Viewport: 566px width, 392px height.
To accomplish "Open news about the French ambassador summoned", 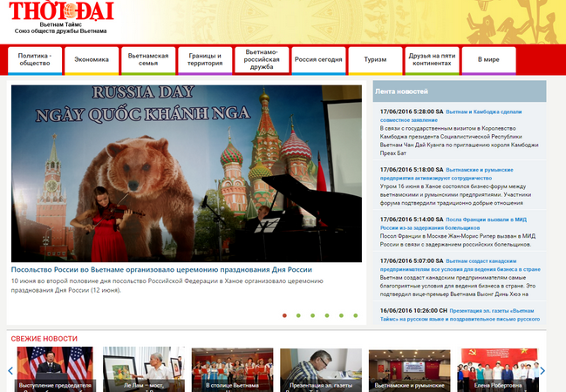I will 495,220.
